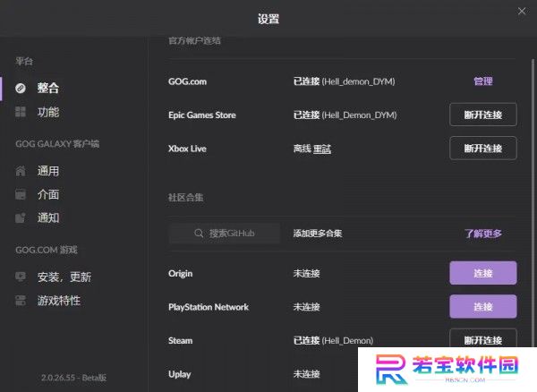
Task: Click the 整合 link icon in sidebar
Action: tap(21, 88)
